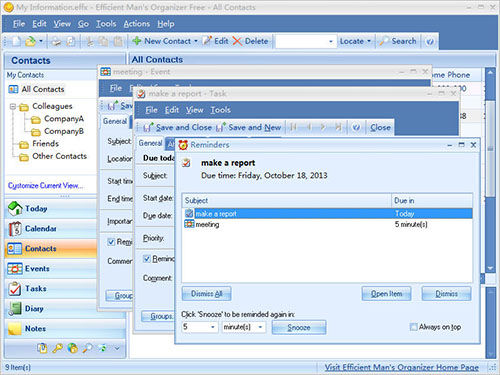This screenshot has height=375, width=500.
Task: Open the Help menu in the main window
Action: pyautogui.click(x=166, y=24)
